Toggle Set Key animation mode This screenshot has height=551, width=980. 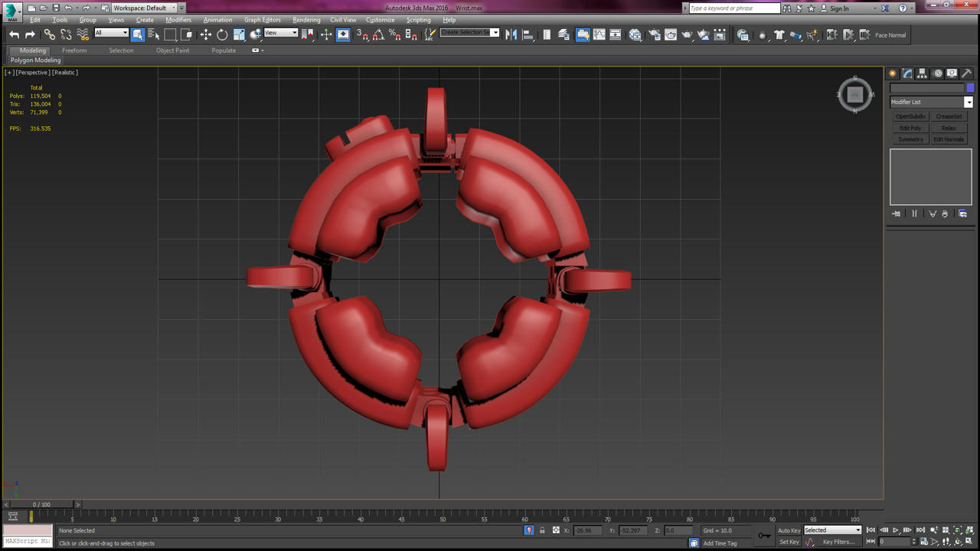click(789, 542)
